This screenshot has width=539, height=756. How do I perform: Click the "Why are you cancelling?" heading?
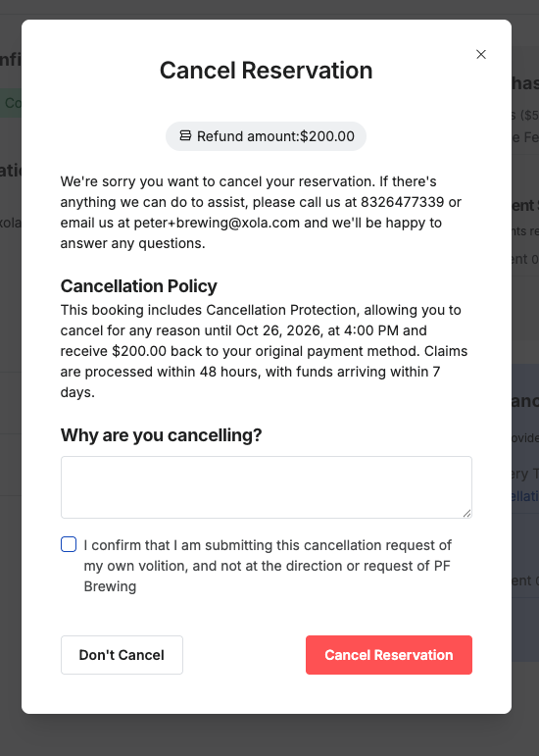pyautogui.click(x=162, y=435)
